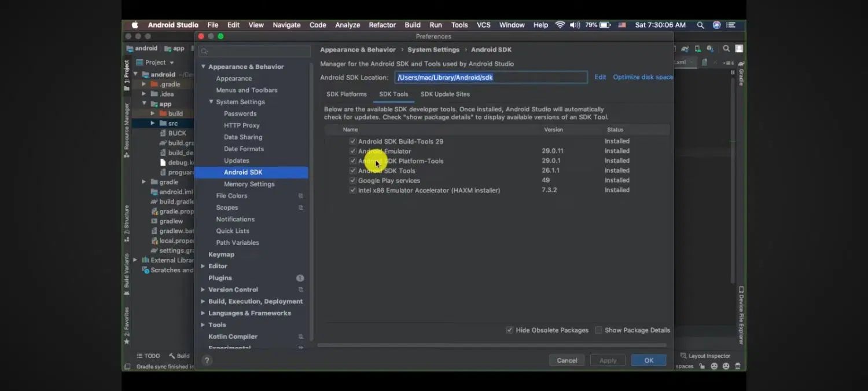
Task: Expand Build, Execution, Deployment section
Action: click(203, 301)
